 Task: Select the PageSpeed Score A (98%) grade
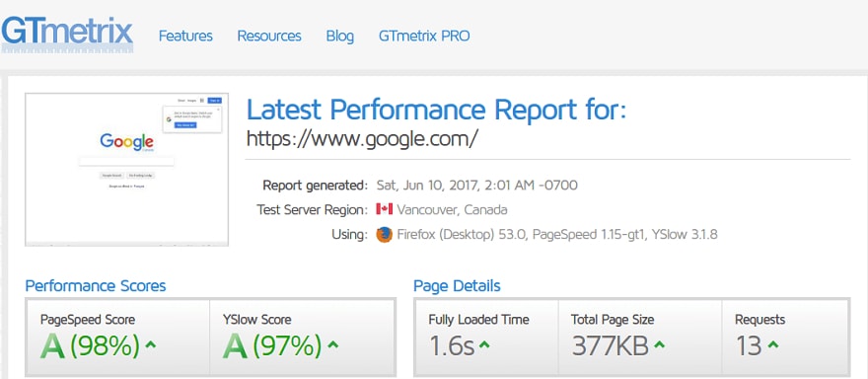90,345
